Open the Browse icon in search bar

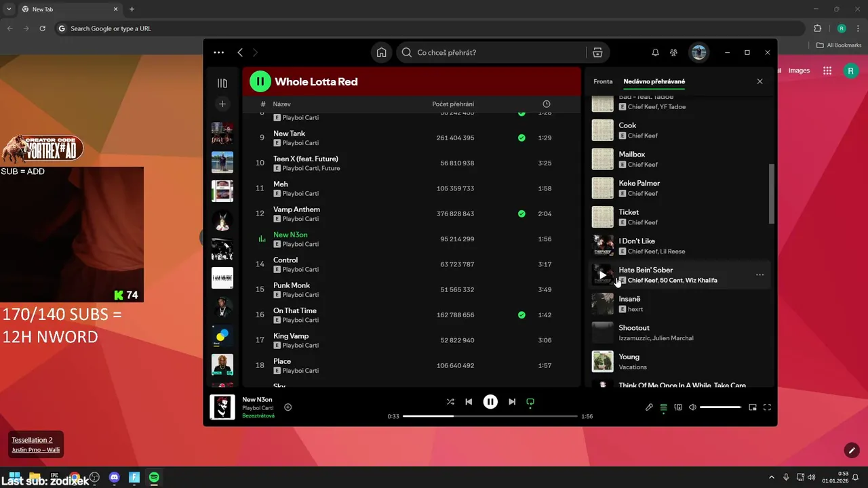597,52
